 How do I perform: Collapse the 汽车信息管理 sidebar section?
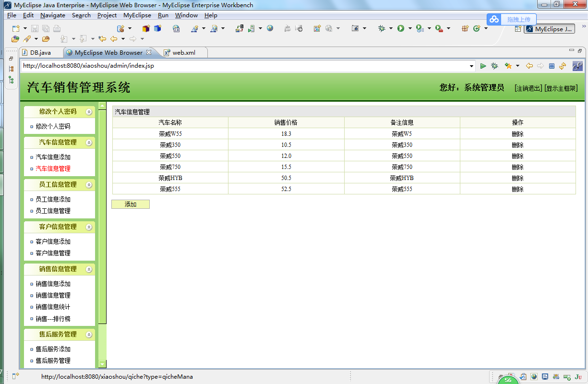pyautogui.click(x=89, y=143)
